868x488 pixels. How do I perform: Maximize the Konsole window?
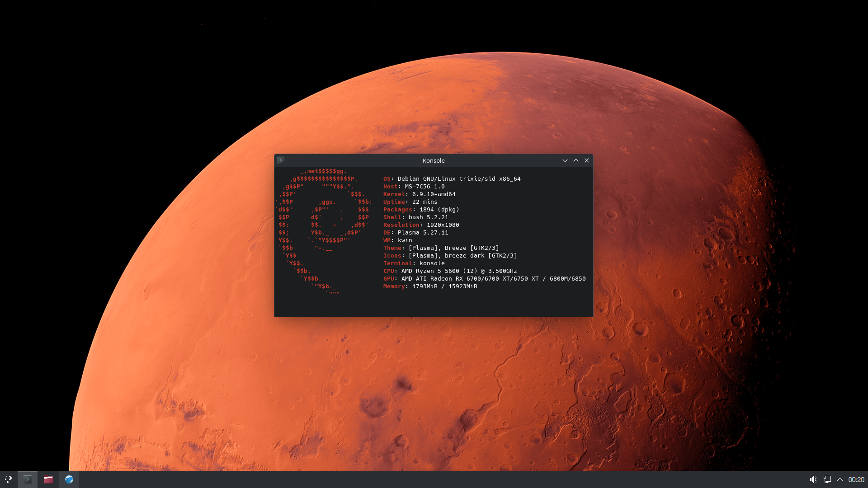pyautogui.click(x=576, y=160)
